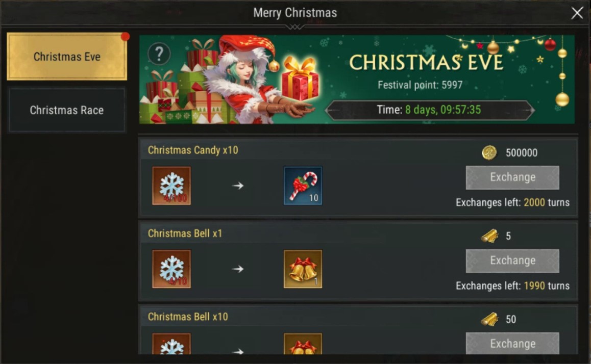Click the snowflake item in Christmas Bell x10 row
Screen dimensions: 591x364
tap(171, 344)
